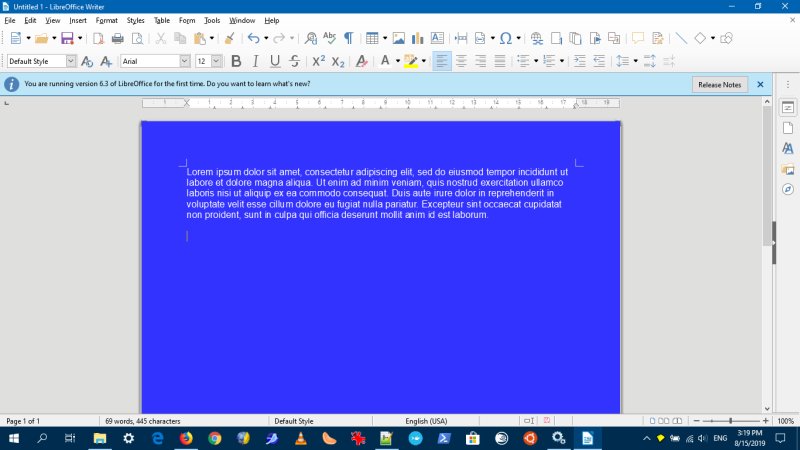The height and width of the screenshot is (450, 800).
Task: Click the Cut scissors icon
Action: coord(160,38)
